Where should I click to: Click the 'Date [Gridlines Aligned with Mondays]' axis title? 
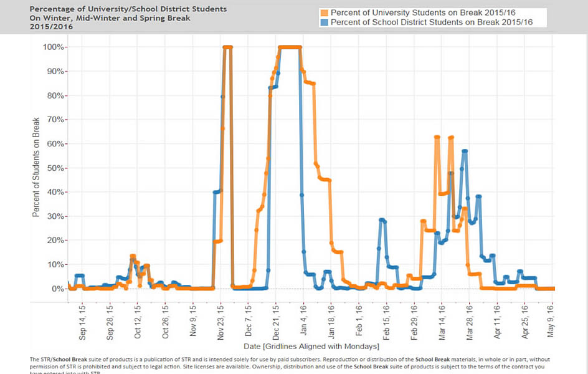tap(311, 346)
